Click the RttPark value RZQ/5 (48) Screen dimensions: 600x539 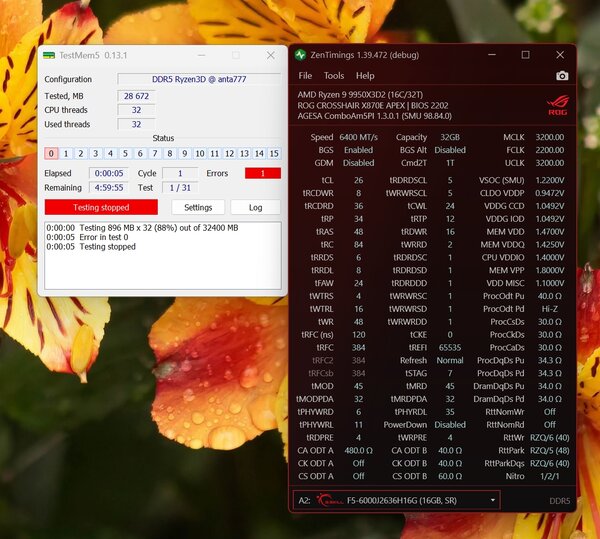pyautogui.click(x=549, y=451)
